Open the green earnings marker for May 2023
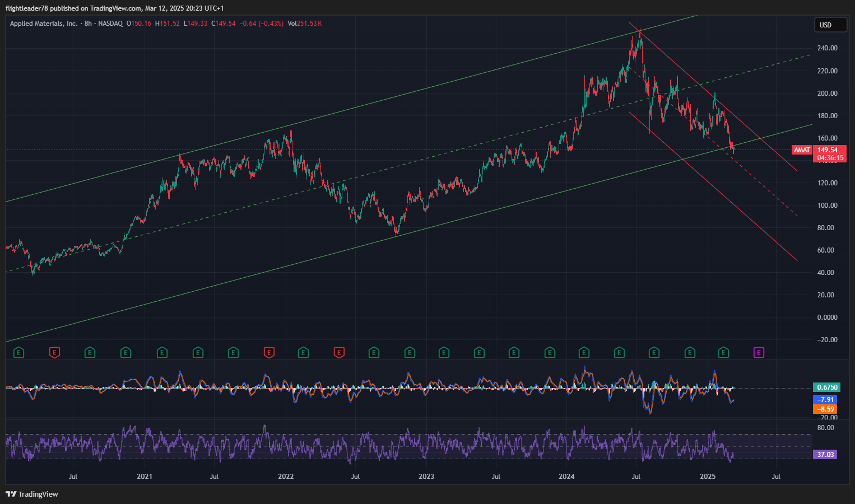 coord(479,352)
